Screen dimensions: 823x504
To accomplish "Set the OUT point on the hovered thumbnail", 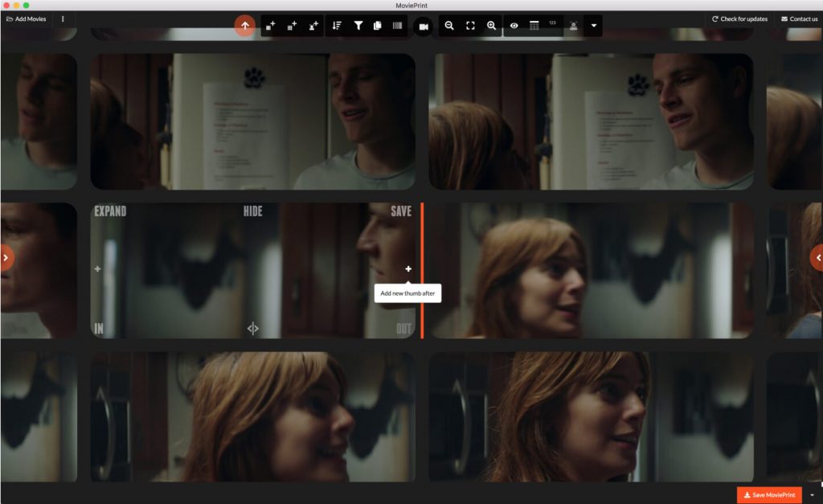I will coord(403,329).
